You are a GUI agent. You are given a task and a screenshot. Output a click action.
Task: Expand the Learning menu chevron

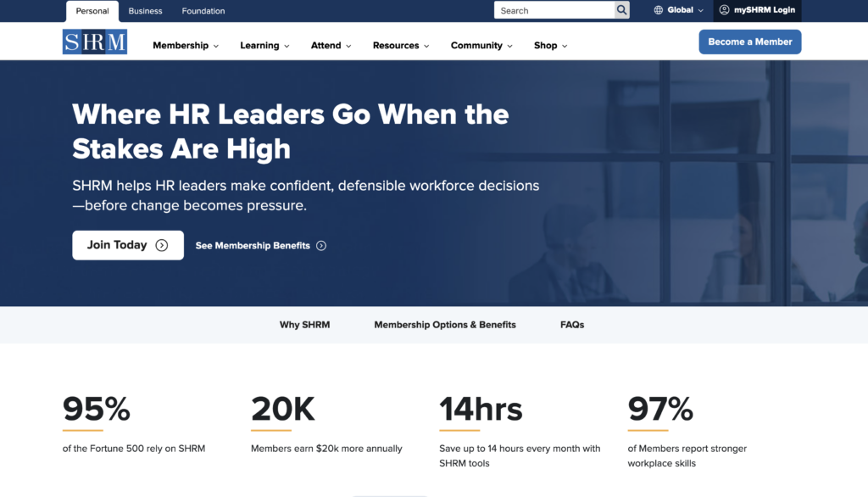(287, 46)
